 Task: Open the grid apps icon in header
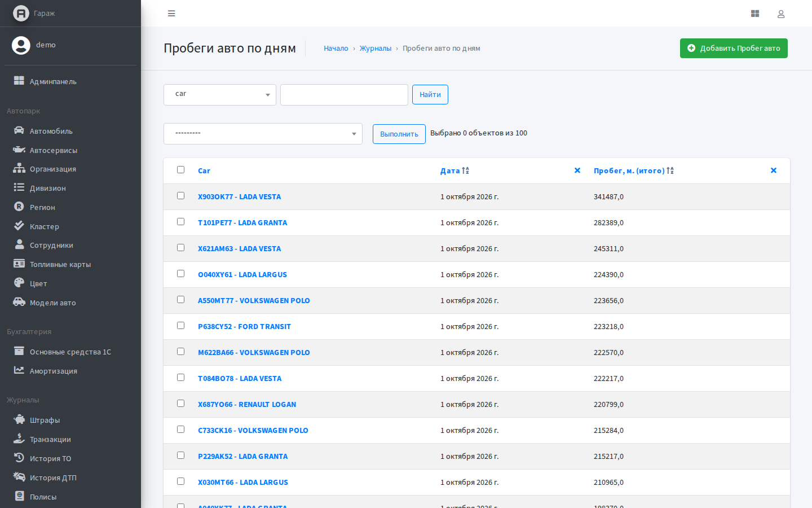pyautogui.click(x=755, y=14)
